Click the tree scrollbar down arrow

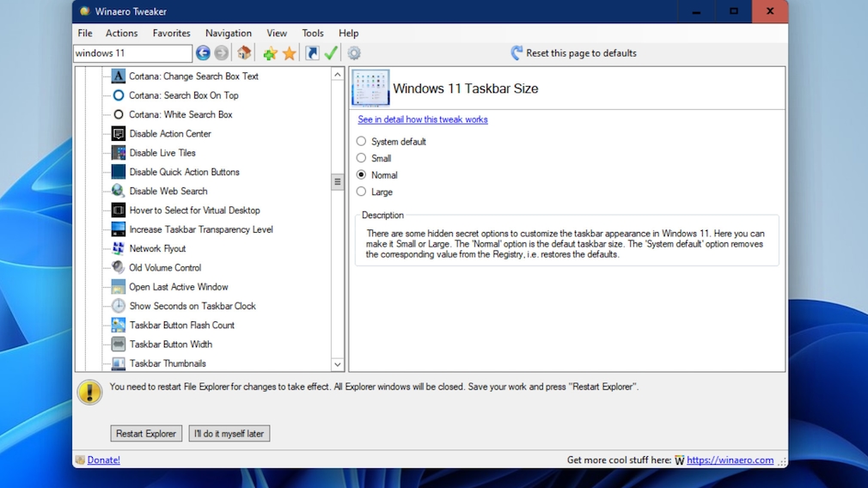pyautogui.click(x=337, y=364)
